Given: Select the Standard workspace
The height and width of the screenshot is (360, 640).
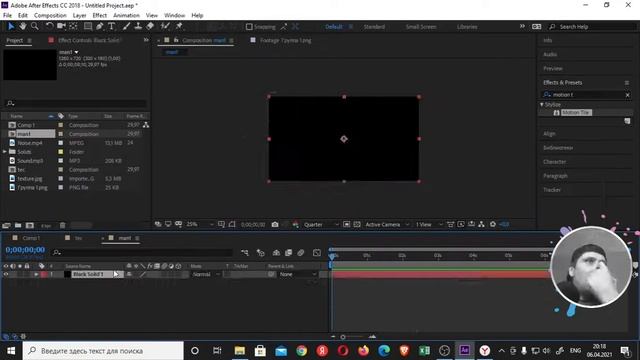Looking at the screenshot, I should pos(374,27).
